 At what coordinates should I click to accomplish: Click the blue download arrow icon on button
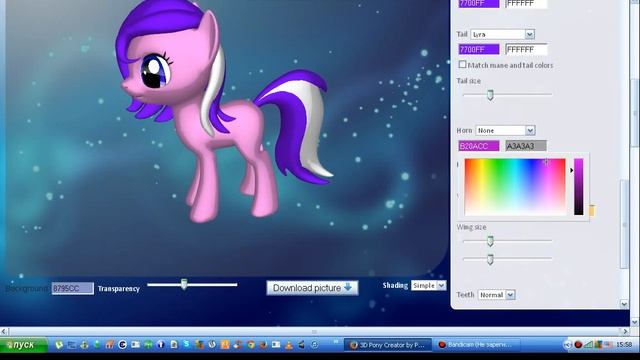pos(348,287)
